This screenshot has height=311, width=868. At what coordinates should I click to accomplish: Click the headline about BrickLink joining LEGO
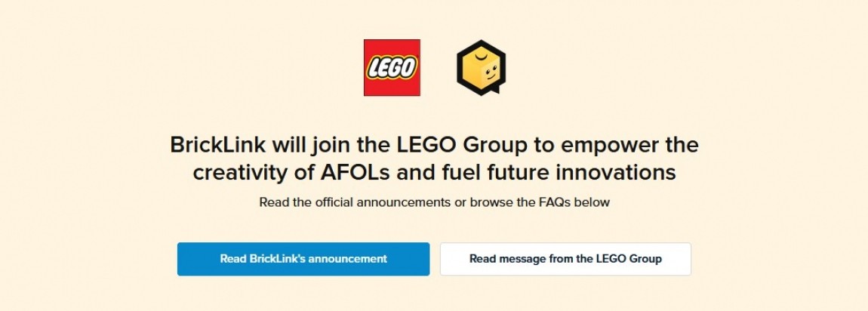pos(434,159)
